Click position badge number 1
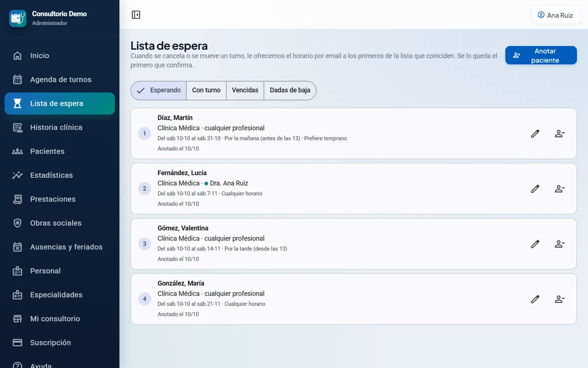This screenshot has height=368, width=588. pos(145,133)
